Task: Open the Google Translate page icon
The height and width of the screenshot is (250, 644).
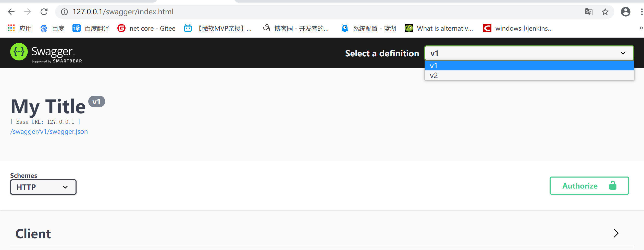Action: click(x=589, y=12)
